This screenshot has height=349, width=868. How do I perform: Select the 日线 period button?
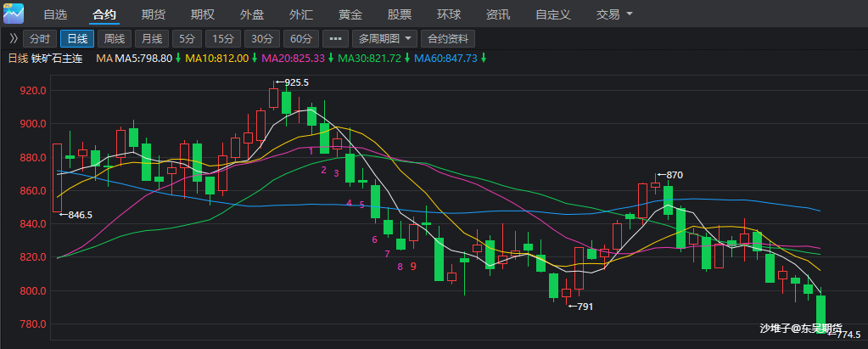click(x=77, y=39)
